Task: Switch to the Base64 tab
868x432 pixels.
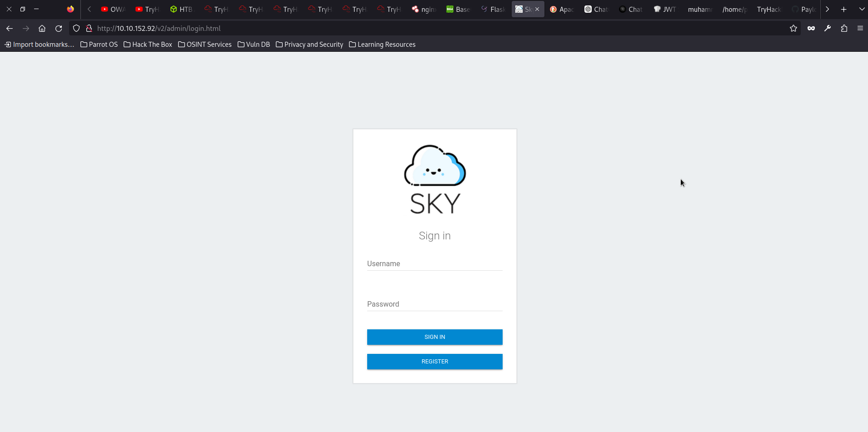Action: (x=458, y=9)
